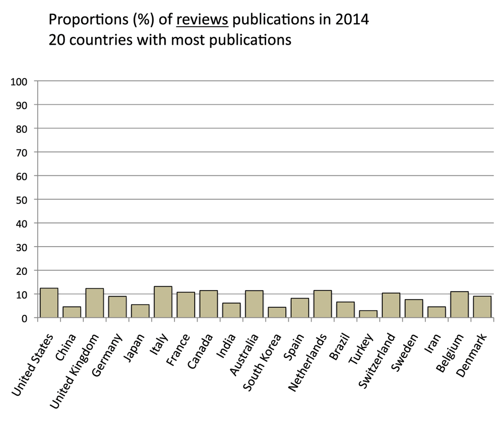Click the "Australia" x-axis label

click(x=245, y=351)
